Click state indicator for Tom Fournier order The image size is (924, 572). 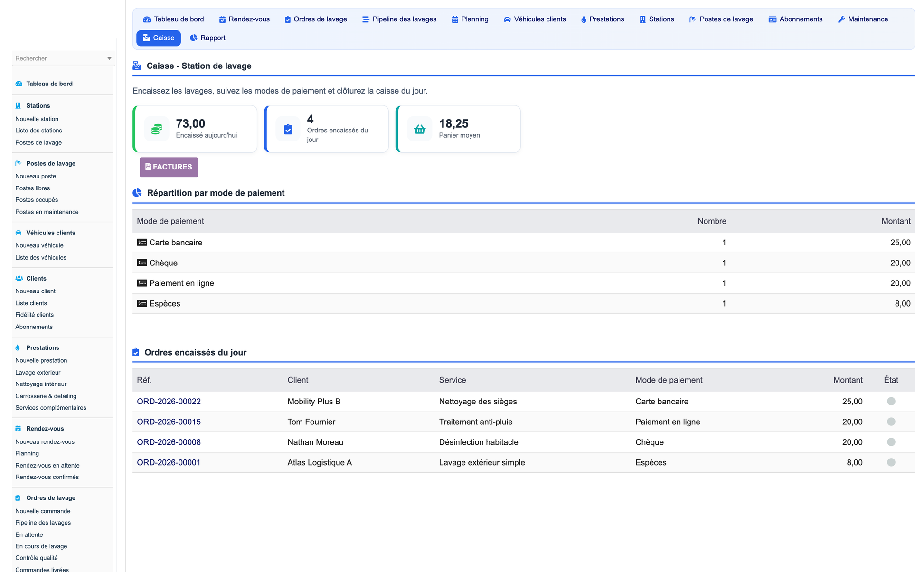click(891, 422)
